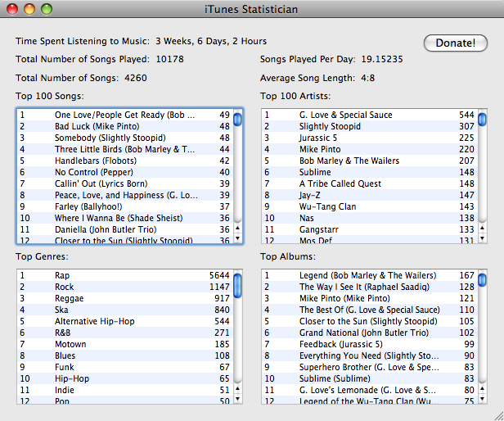Select artist Slightly Stoopid row
This screenshot has height=421, width=504.
tap(370, 126)
